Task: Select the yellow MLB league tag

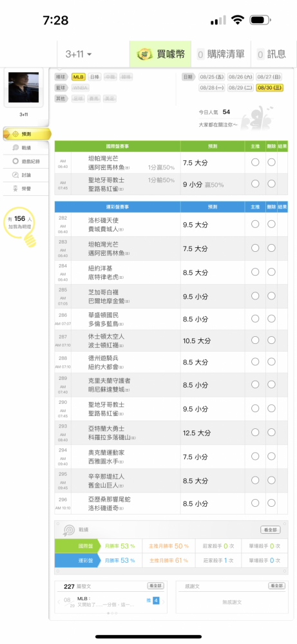Action: tap(79, 77)
